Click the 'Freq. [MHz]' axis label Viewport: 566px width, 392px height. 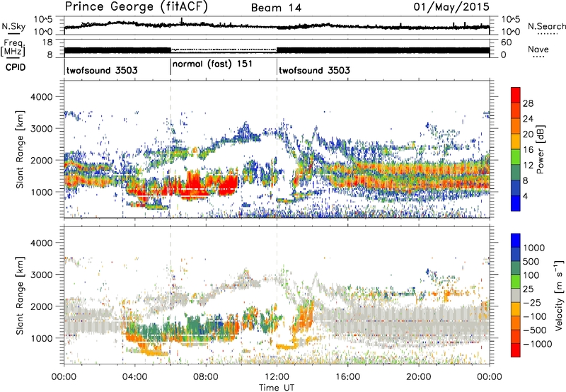tap(13, 47)
